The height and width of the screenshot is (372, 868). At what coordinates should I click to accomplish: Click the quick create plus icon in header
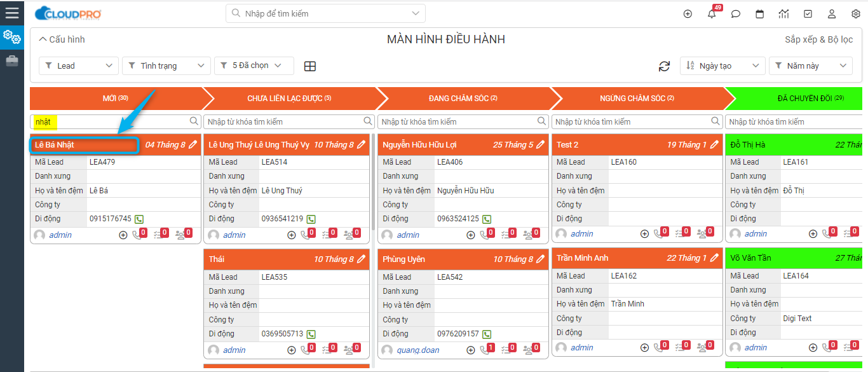688,14
